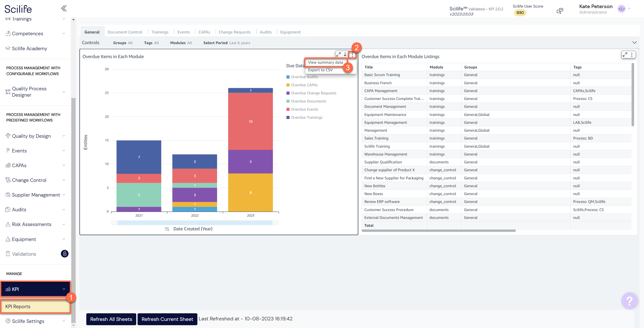Click the KPI chart icon in sidebar
This screenshot has width=644, height=328.
pyautogui.click(x=8, y=289)
